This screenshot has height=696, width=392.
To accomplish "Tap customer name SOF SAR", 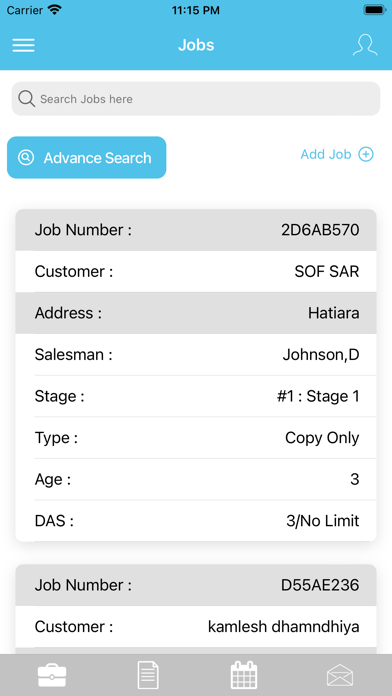I will pyautogui.click(x=327, y=272).
